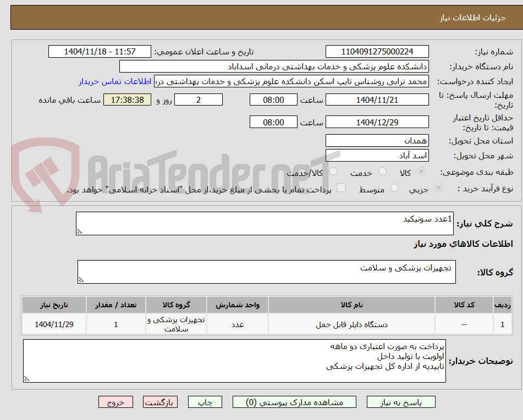523x420 pixels.
Task: Click the شماره نیاز field 1104091275000224
Action: [377, 52]
